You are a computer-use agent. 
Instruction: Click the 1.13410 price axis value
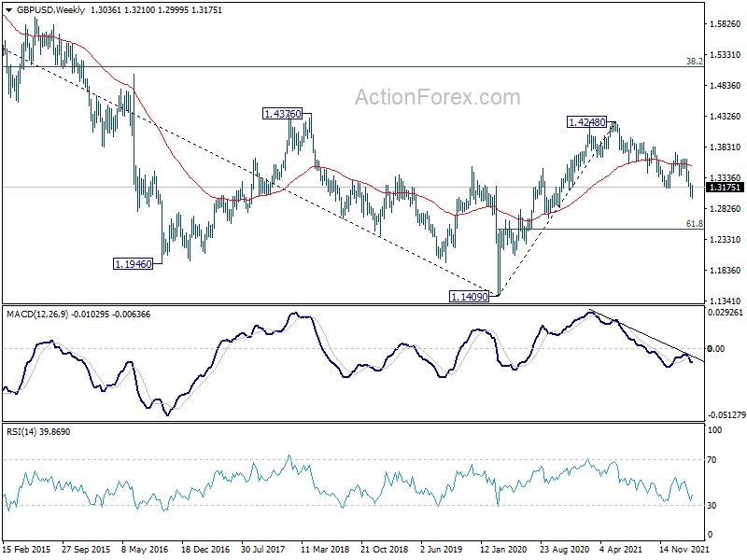click(x=726, y=301)
